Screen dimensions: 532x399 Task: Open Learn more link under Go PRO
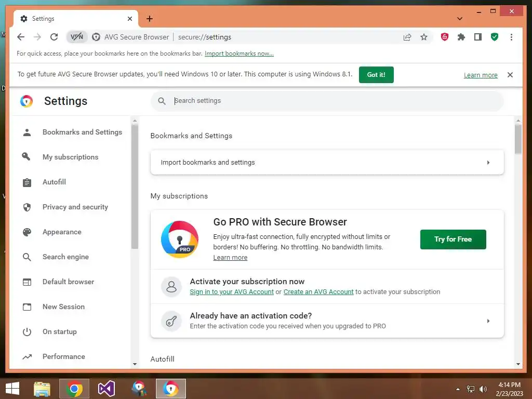230,258
